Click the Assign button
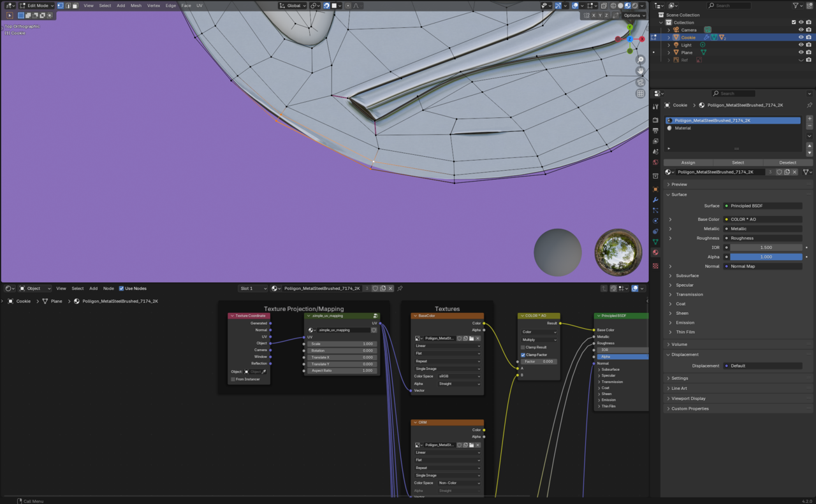Viewport: 816px width, 504px height. 688,162
